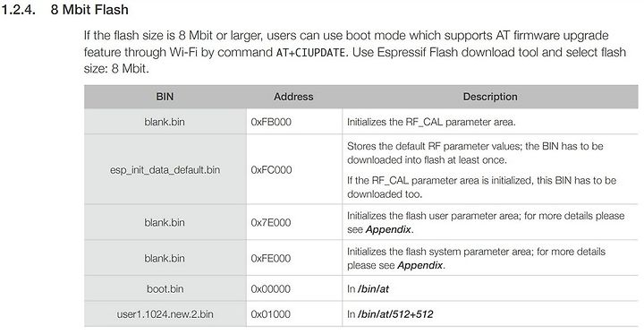Select the AT+CIUPDATE command text

[312, 53]
